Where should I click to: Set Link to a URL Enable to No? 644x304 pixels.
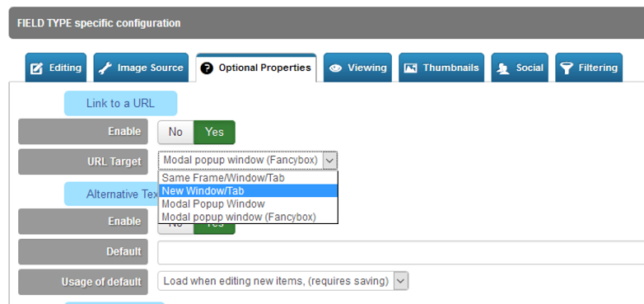tap(175, 132)
